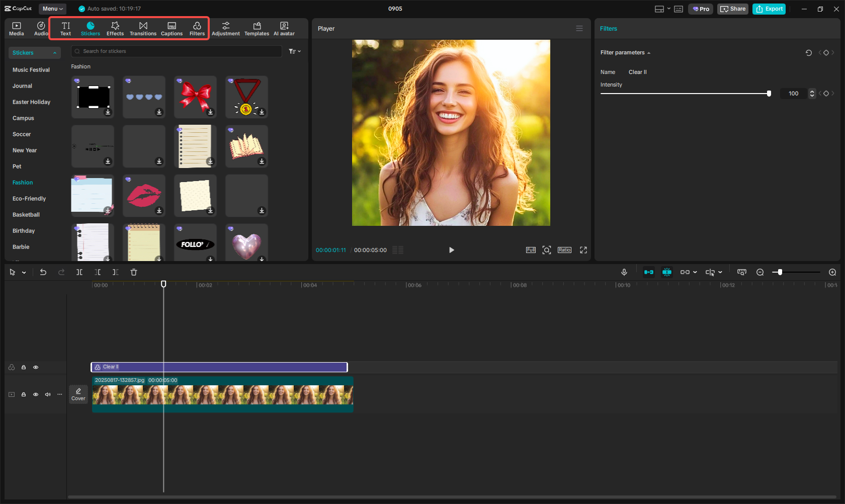Split the clip at the playhead
Viewport: 845px width, 504px height.
pos(79,272)
